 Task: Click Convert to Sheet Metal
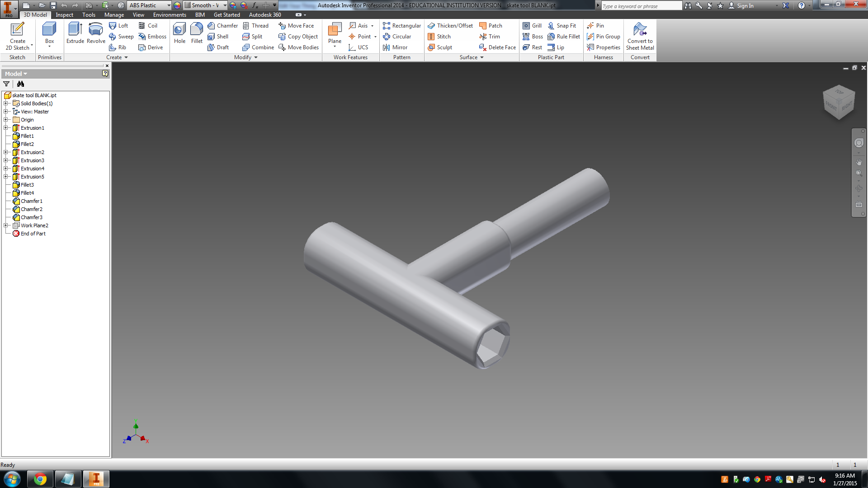tap(640, 36)
